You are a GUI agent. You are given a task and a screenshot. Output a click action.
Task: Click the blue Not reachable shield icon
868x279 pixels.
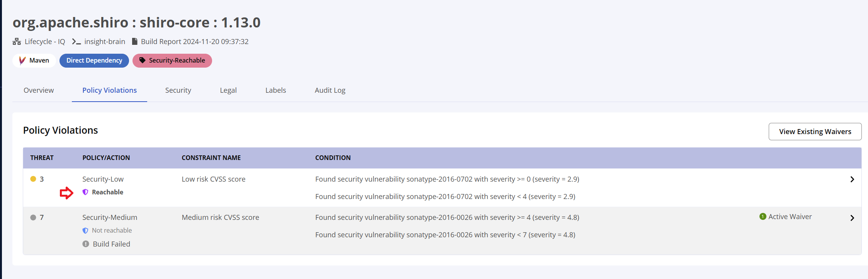tap(85, 230)
